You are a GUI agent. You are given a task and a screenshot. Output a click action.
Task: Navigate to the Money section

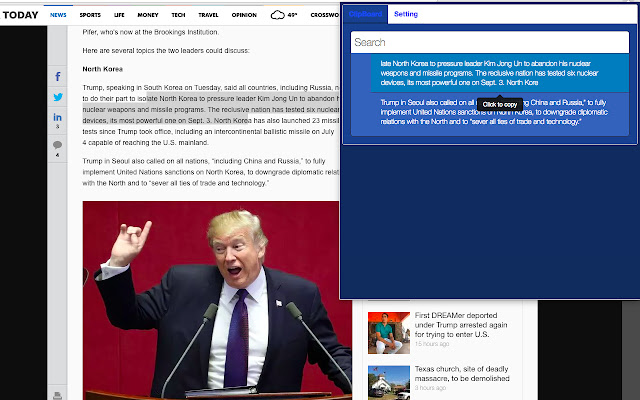click(x=148, y=15)
